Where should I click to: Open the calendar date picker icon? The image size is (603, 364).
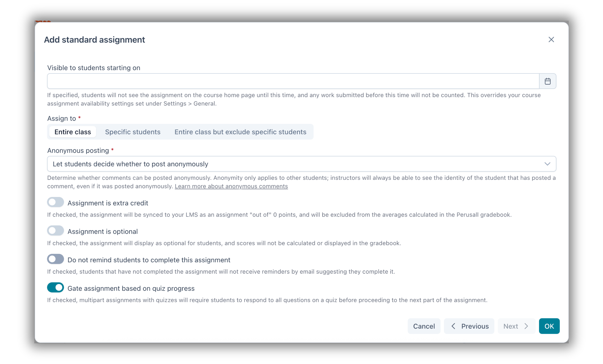click(x=547, y=81)
